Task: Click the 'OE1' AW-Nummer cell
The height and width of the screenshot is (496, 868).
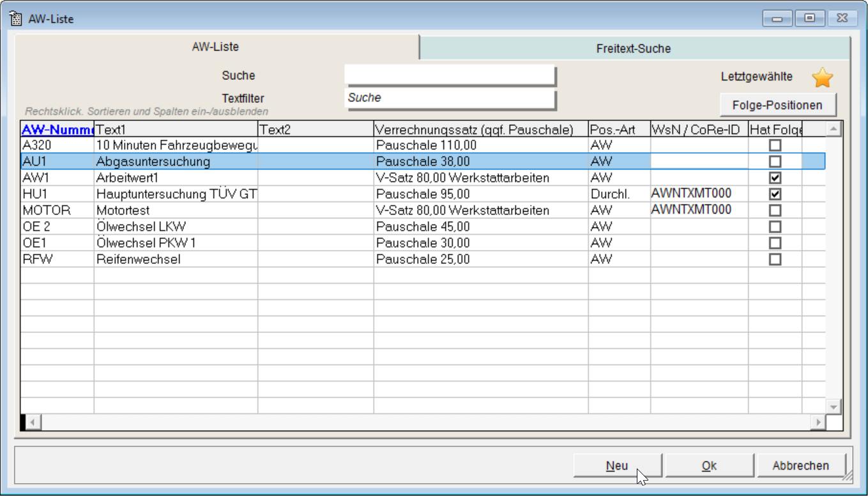Action: click(x=57, y=243)
